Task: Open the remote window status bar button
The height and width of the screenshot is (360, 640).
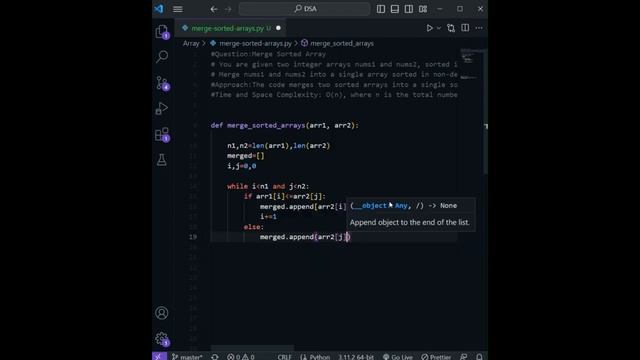Action: coord(159,356)
